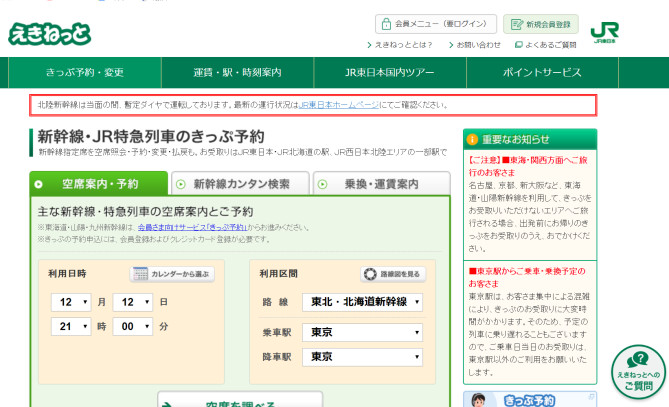
Task: Open 運賃・駅・時刻案内 menu
Action: pos(237,73)
